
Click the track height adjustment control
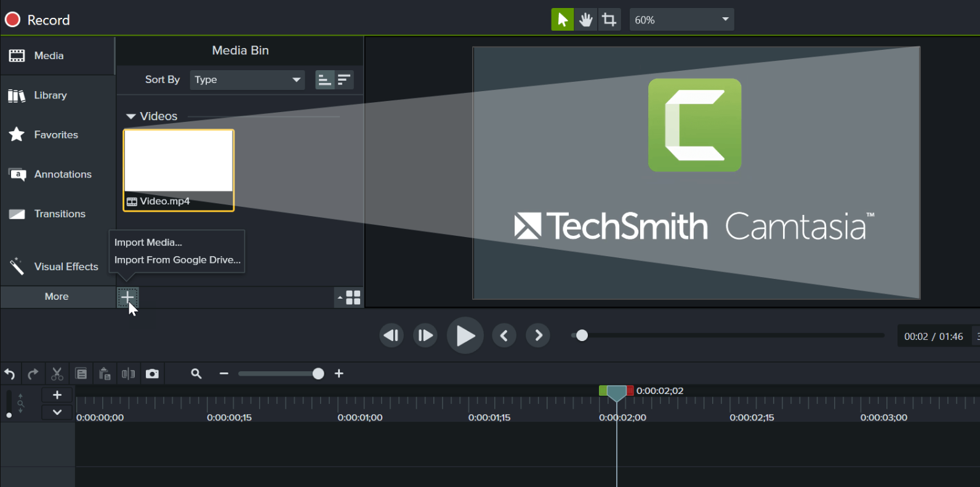coord(9,404)
